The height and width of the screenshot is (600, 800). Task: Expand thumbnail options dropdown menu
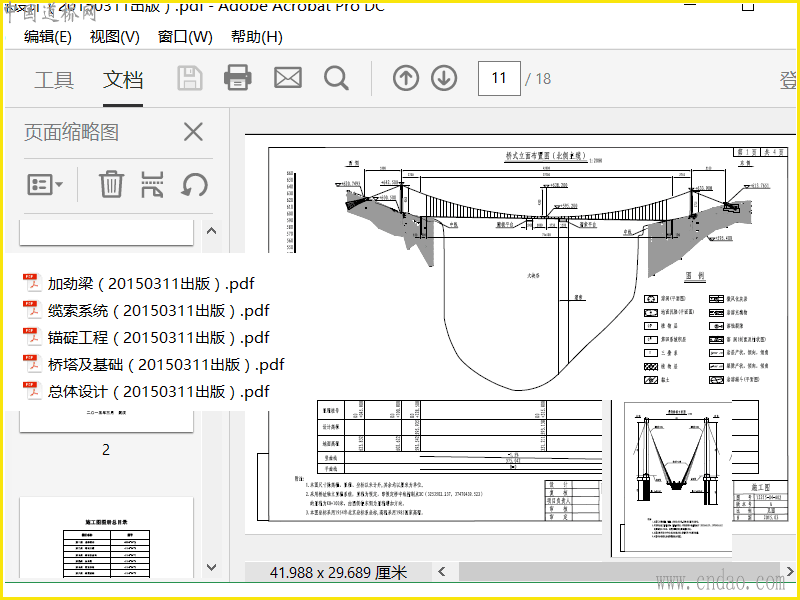[x=45, y=184]
